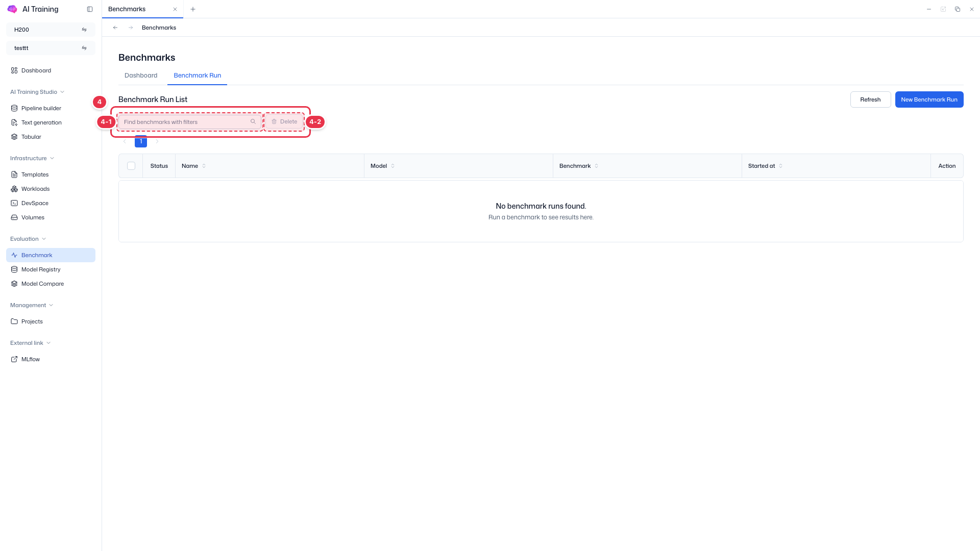Select pagination page 1

141,141
